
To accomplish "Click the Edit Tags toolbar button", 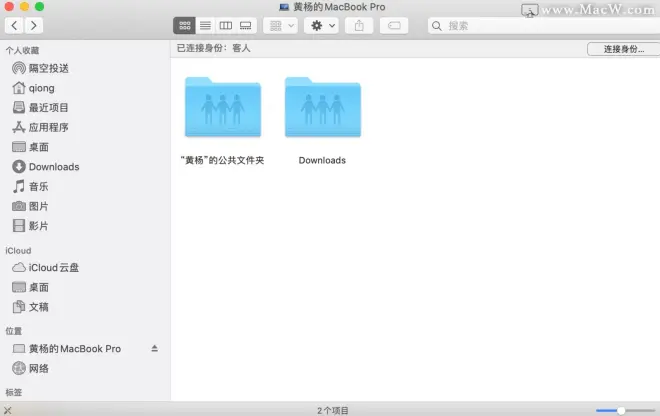I will (394, 26).
